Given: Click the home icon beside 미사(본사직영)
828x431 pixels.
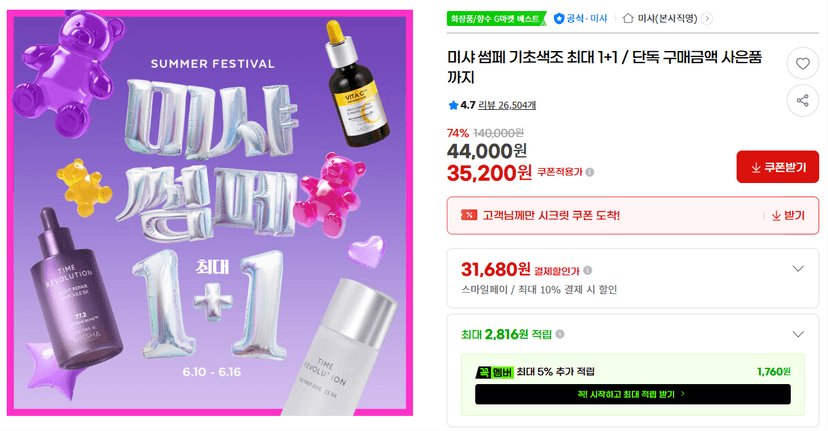Looking at the screenshot, I should 628,18.
